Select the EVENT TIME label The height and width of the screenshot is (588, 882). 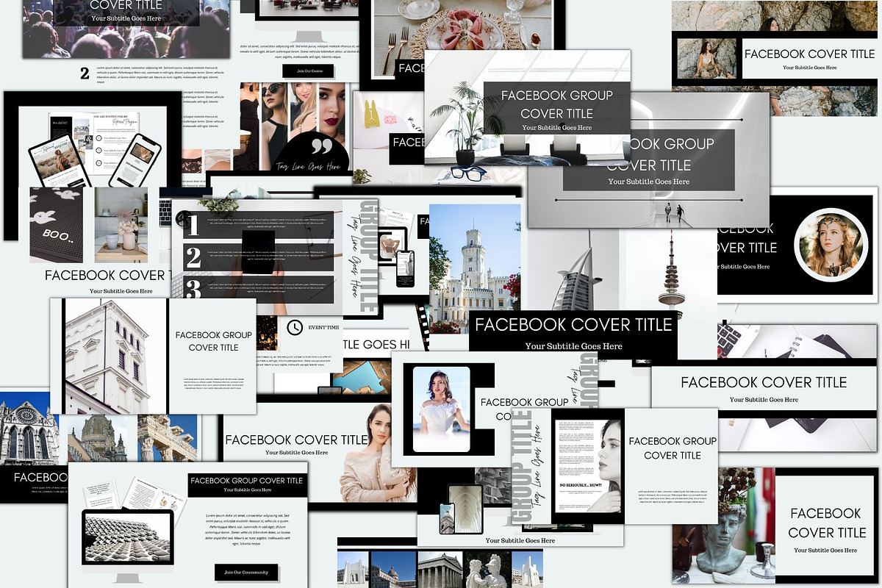point(323,327)
